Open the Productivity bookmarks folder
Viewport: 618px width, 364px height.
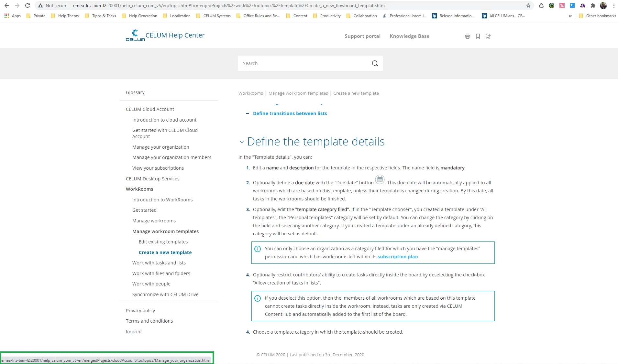tap(327, 16)
